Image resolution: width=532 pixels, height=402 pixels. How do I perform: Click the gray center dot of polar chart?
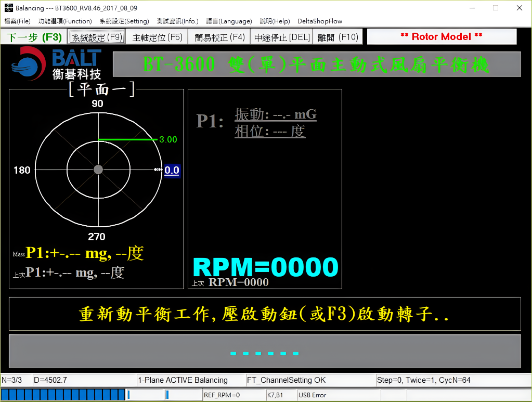(98, 170)
